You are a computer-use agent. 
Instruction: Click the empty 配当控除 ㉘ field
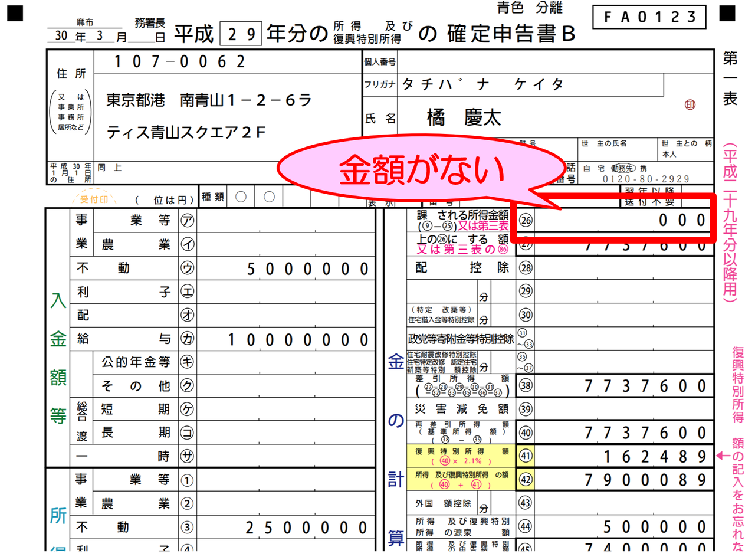[x=624, y=268]
